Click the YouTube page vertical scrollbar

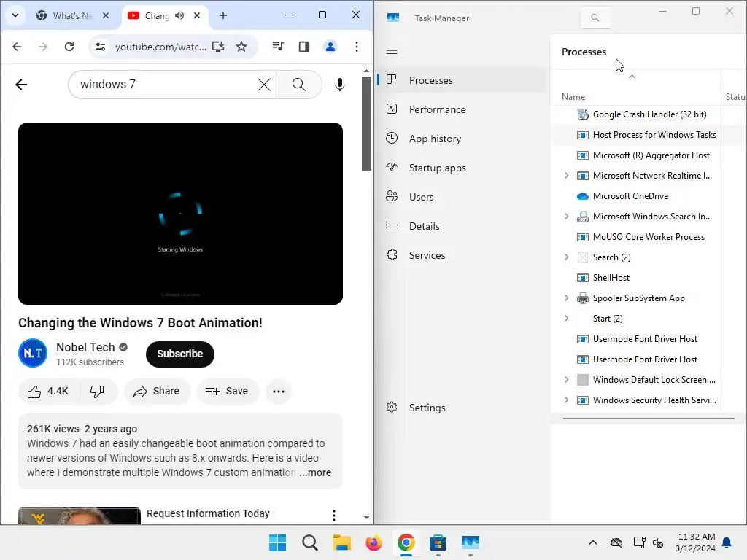[x=366, y=122]
